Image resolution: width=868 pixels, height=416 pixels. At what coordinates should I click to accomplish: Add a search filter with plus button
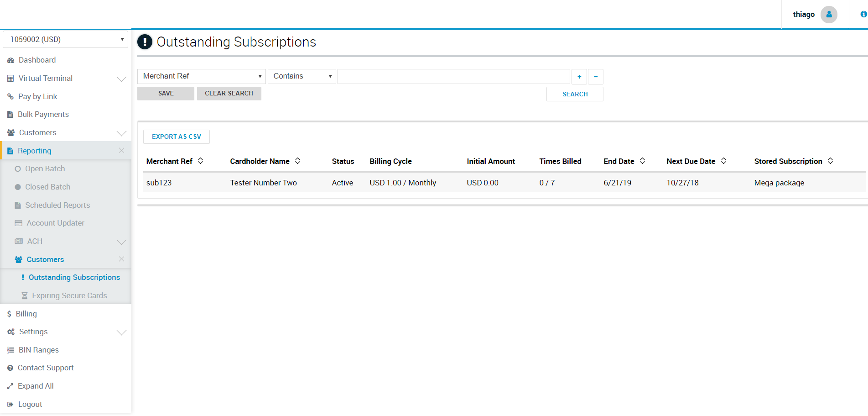[x=579, y=77]
